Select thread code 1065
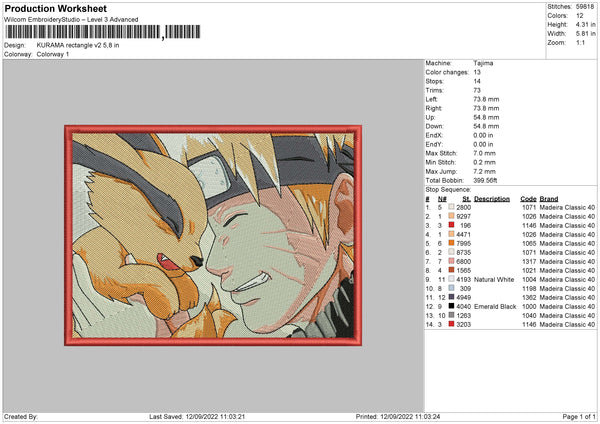Image resolution: width=600 pixels, height=424 pixels. click(529, 243)
